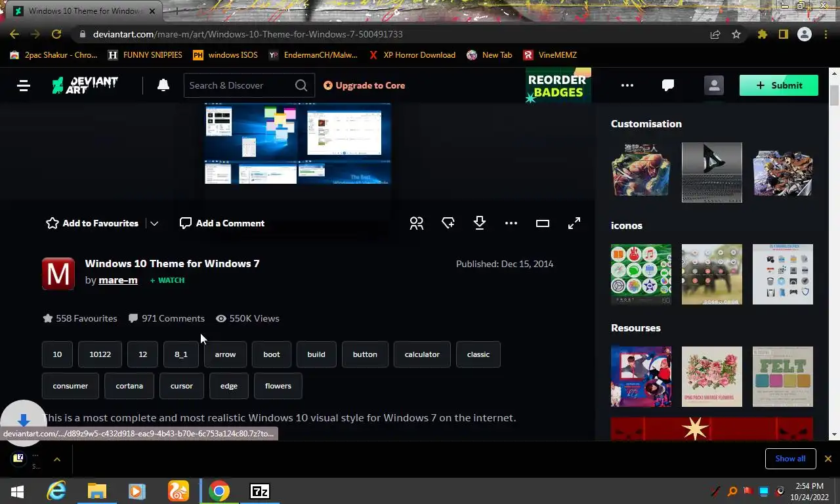Open the three-dot menu in DeviantArt header
840x504 pixels.
[x=627, y=85]
